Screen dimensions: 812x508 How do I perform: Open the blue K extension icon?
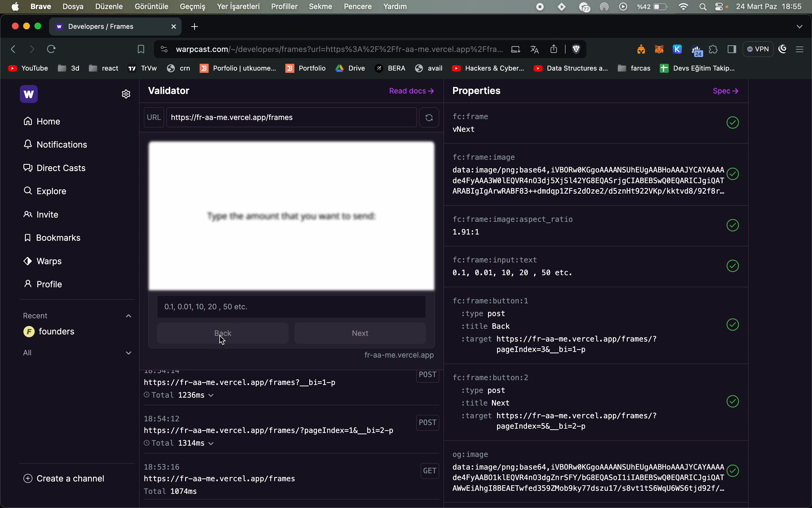pos(677,49)
